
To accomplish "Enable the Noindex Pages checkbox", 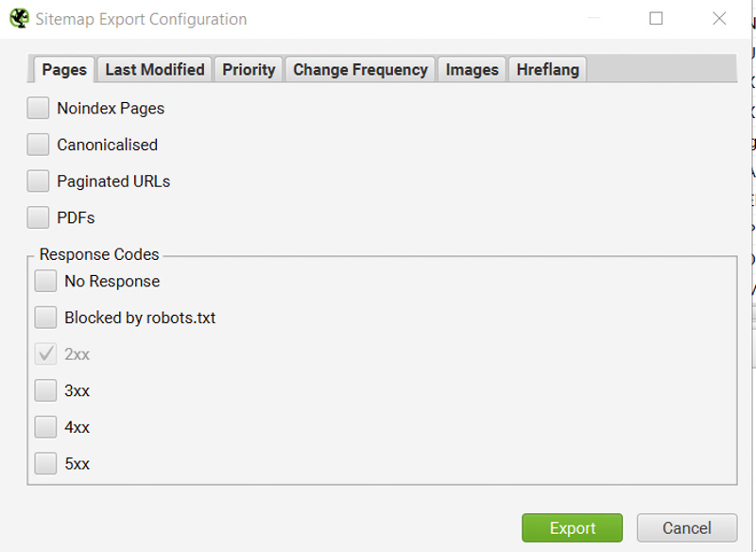I will point(38,108).
